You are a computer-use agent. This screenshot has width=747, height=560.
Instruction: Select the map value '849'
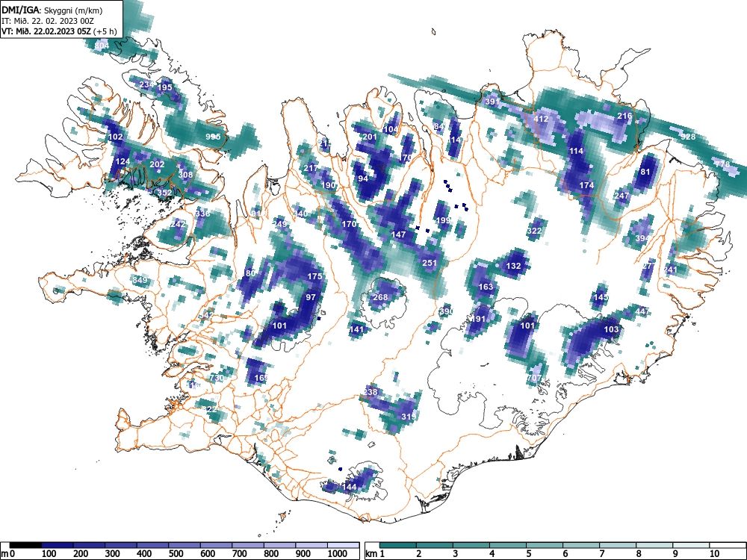140,280
